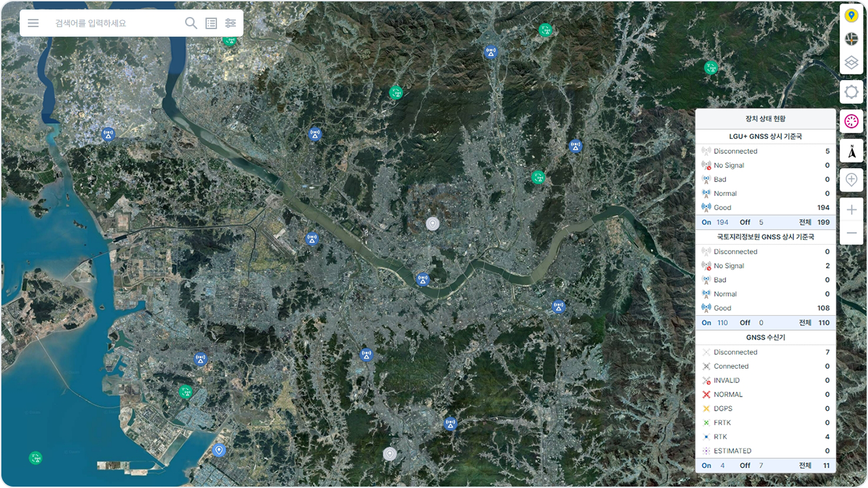The width and height of the screenshot is (868, 488).
Task: Click Bad row under LGU+ GNSS section
Action: click(x=766, y=180)
